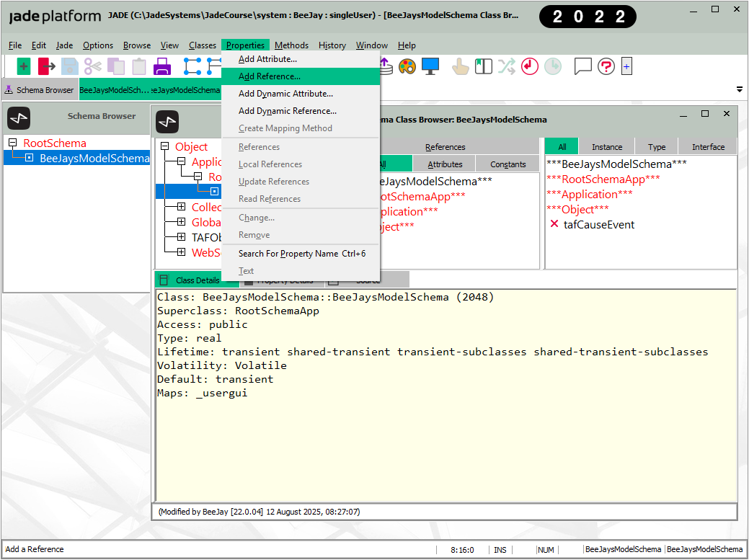The width and height of the screenshot is (749, 560).
Task: Collapse the Object tree node
Action: [164, 146]
